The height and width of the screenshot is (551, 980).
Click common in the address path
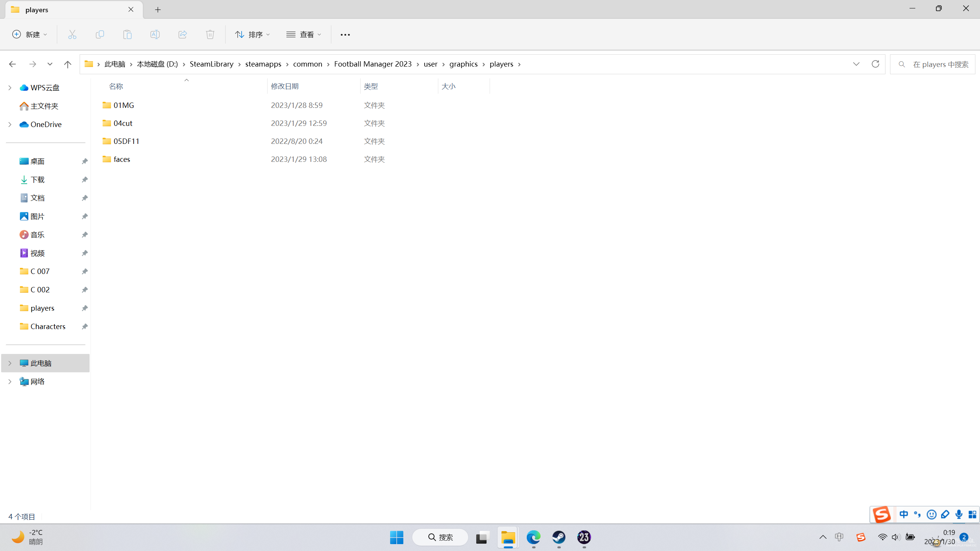point(307,64)
